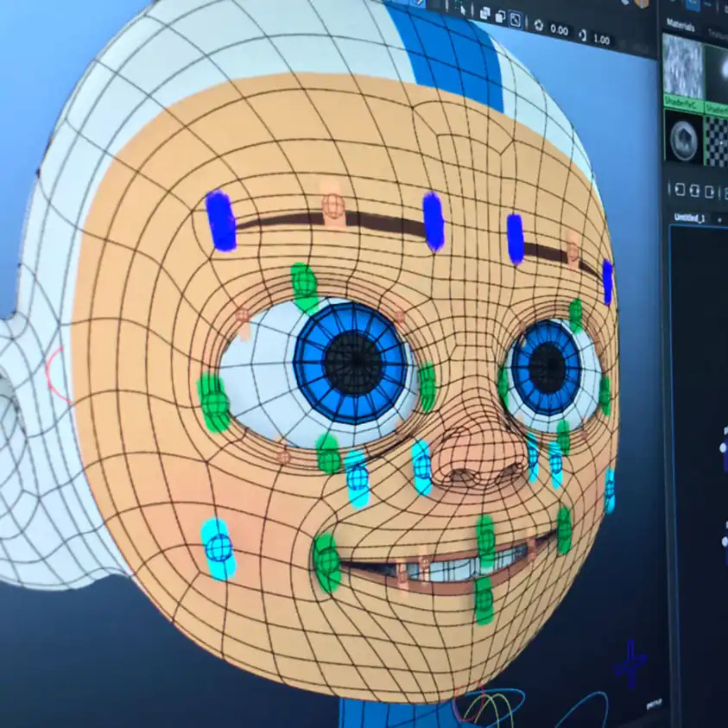The width and height of the screenshot is (728, 728).
Task: Click inside the 0.00 value field
Action: click(x=560, y=30)
